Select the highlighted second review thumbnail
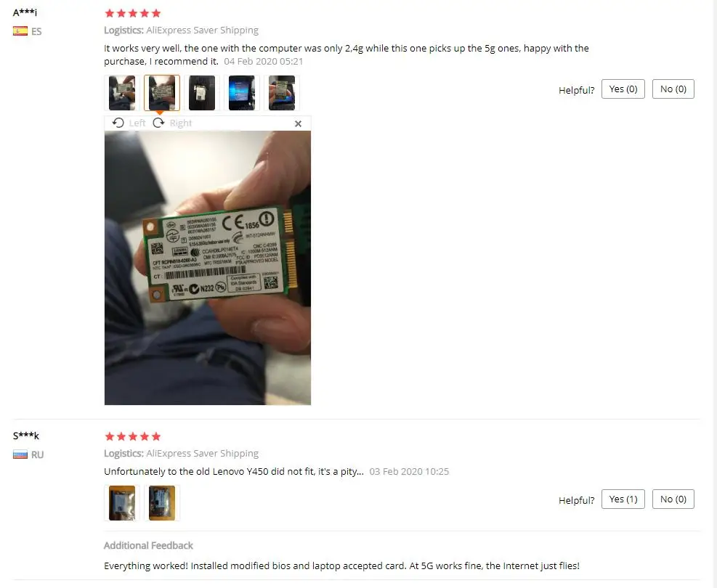The image size is (717, 588). [162, 93]
